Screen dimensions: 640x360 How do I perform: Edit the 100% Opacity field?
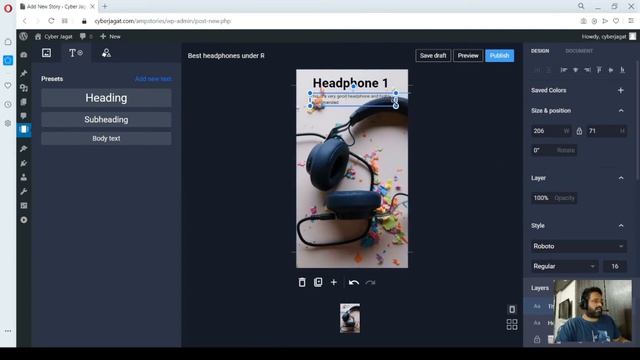click(x=553, y=198)
